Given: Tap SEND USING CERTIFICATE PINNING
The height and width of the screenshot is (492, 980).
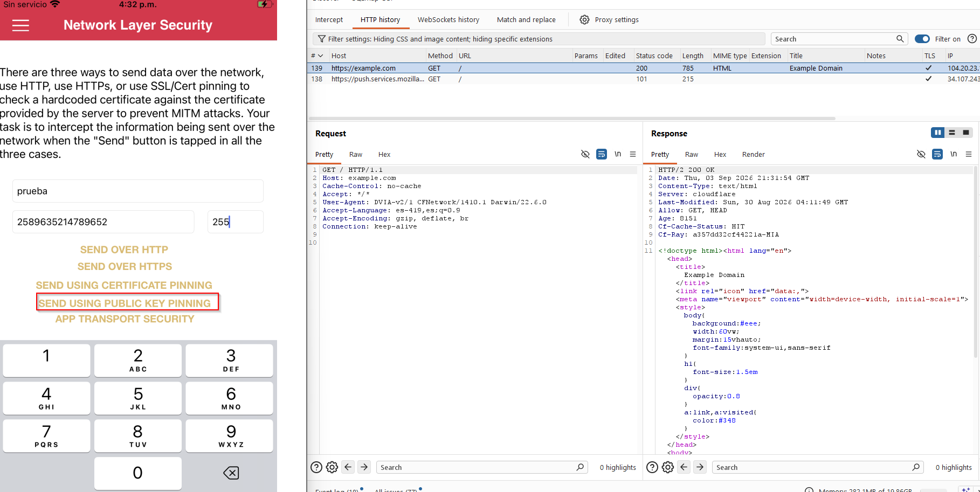Looking at the screenshot, I should pos(124,285).
